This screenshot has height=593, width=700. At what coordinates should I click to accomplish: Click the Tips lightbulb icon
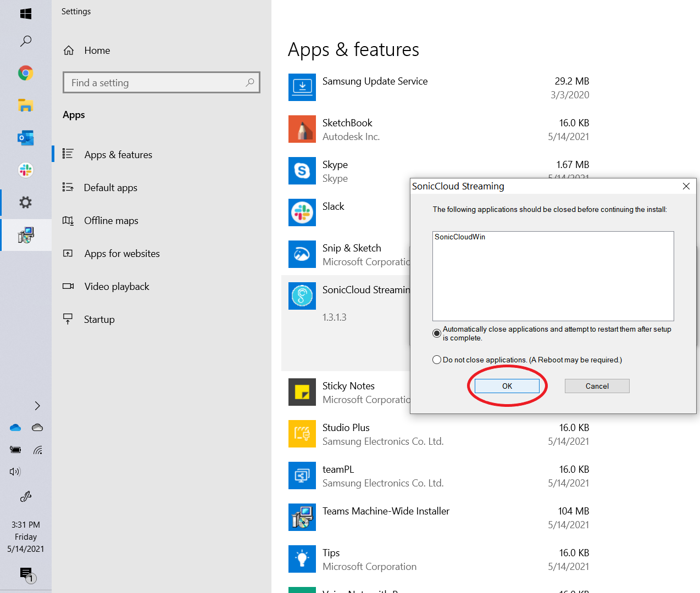tap(302, 559)
